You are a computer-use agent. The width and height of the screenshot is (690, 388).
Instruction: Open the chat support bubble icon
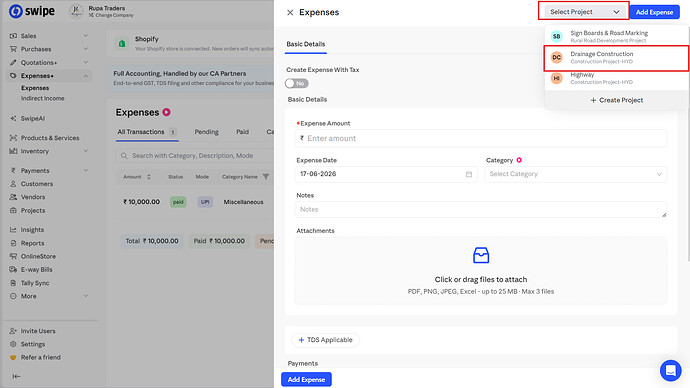coord(670,370)
